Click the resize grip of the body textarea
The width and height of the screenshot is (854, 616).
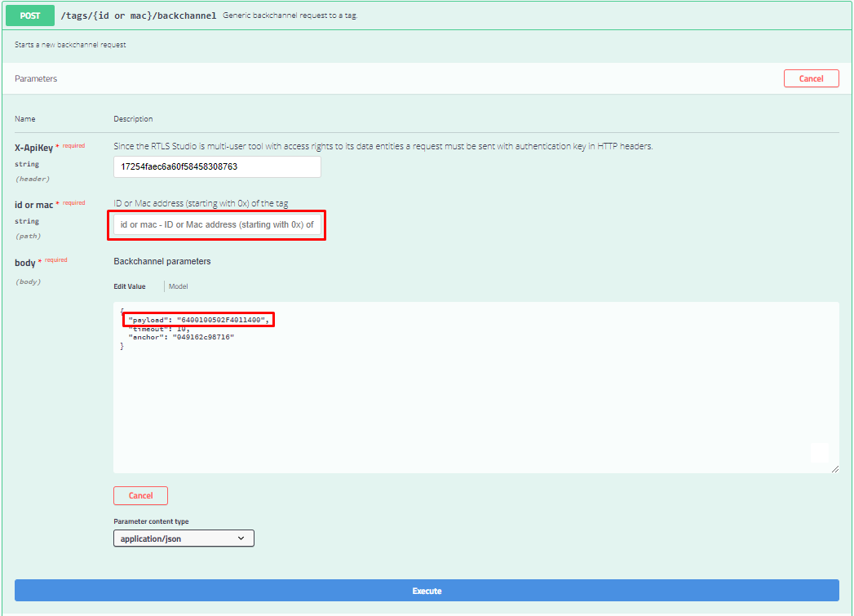[834, 468]
